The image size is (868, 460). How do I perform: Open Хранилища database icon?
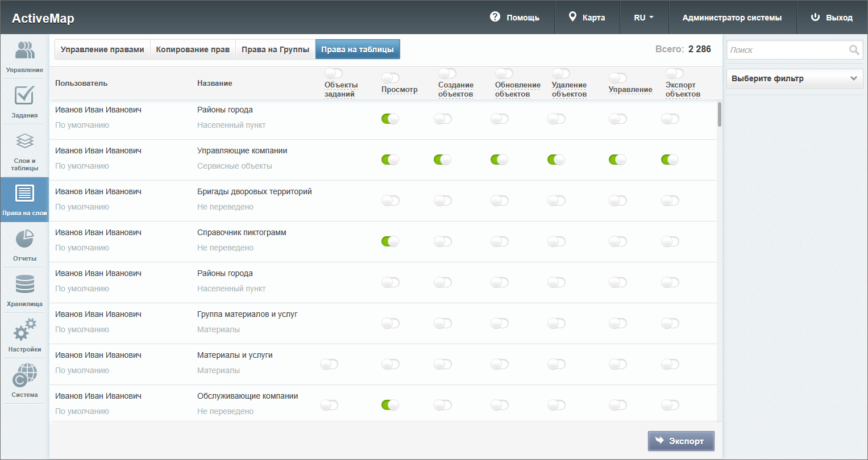[x=24, y=285]
